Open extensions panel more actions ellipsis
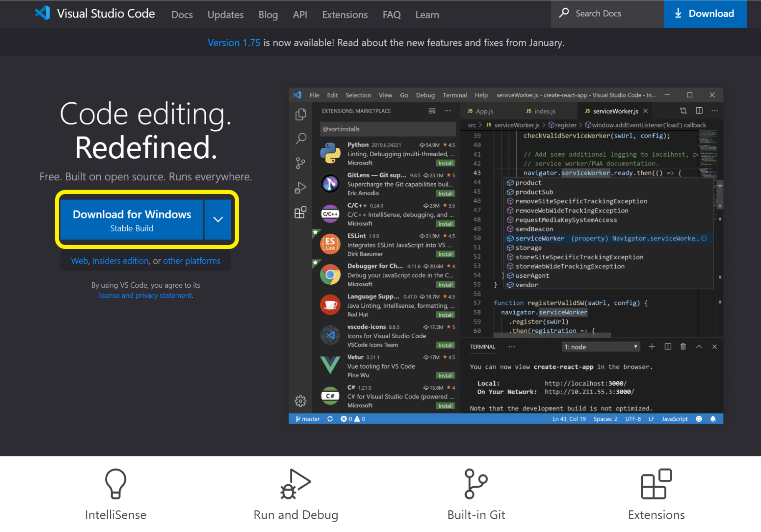Image resolution: width=761 pixels, height=532 pixels. [x=447, y=111]
